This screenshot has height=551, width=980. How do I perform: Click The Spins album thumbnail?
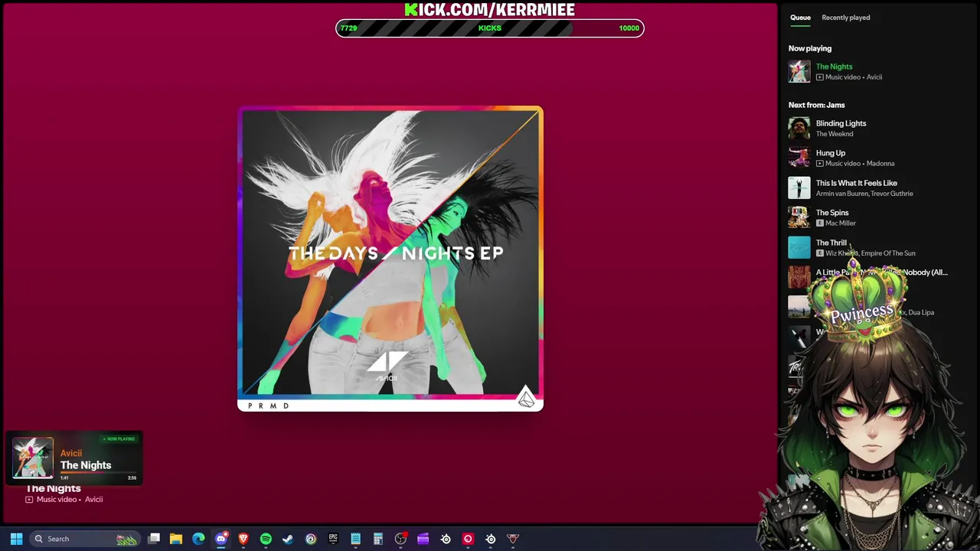pos(799,217)
